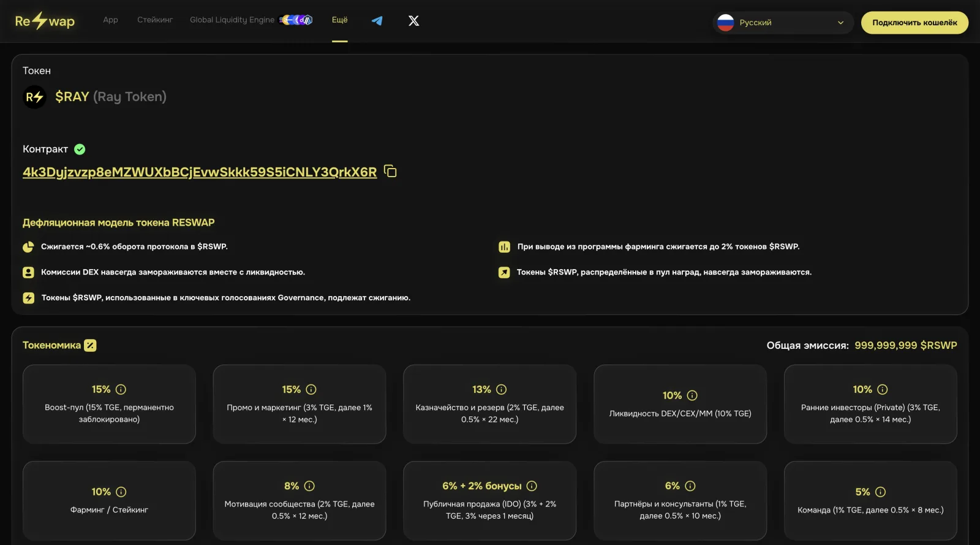Click the bar chart icon next to При выводе из программы фарминга

pos(504,247)
